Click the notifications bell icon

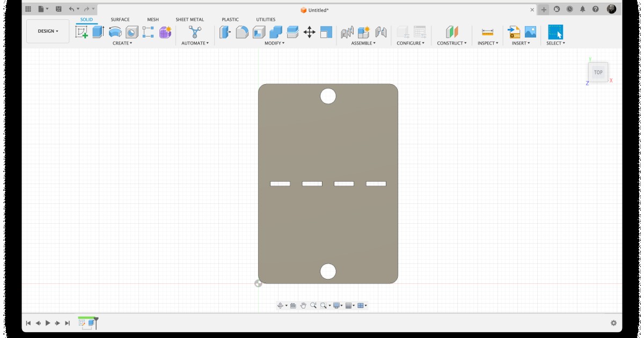pos(582,9)
